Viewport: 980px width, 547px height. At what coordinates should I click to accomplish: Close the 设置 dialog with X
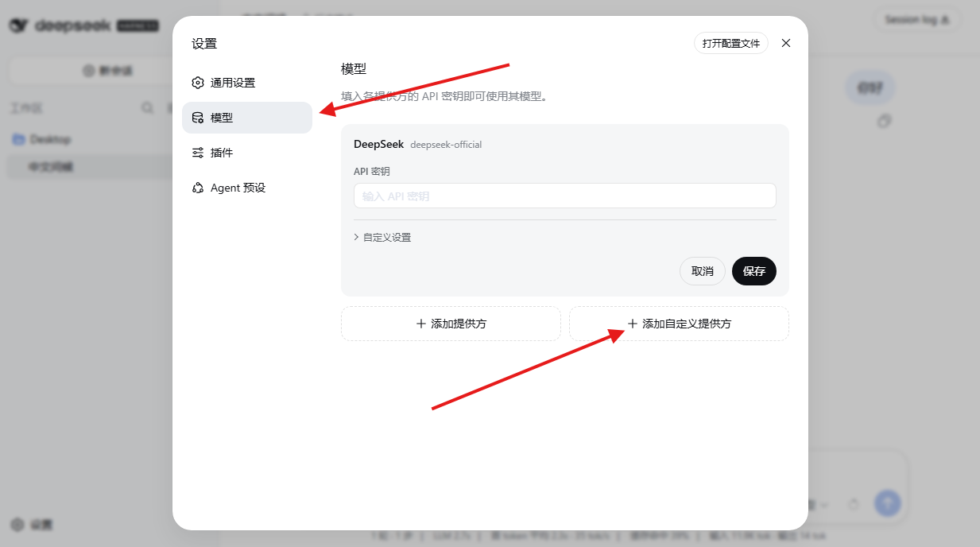point(786,43)
